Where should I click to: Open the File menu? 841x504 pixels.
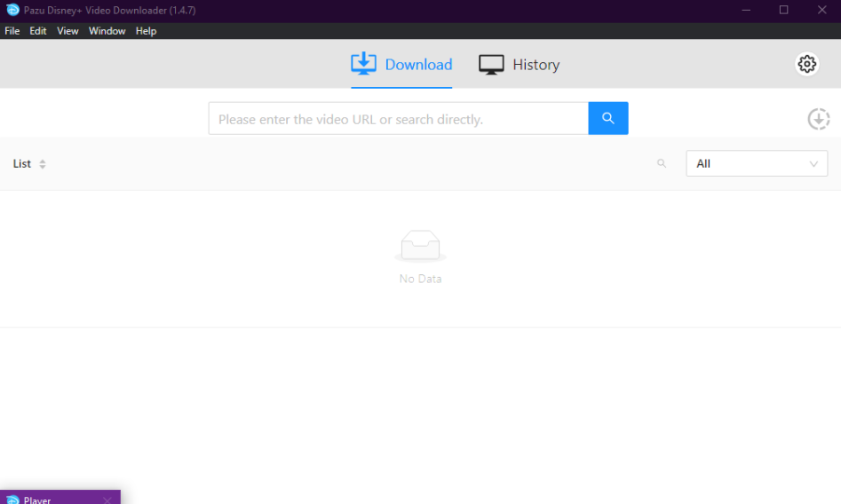coord(12,31)
